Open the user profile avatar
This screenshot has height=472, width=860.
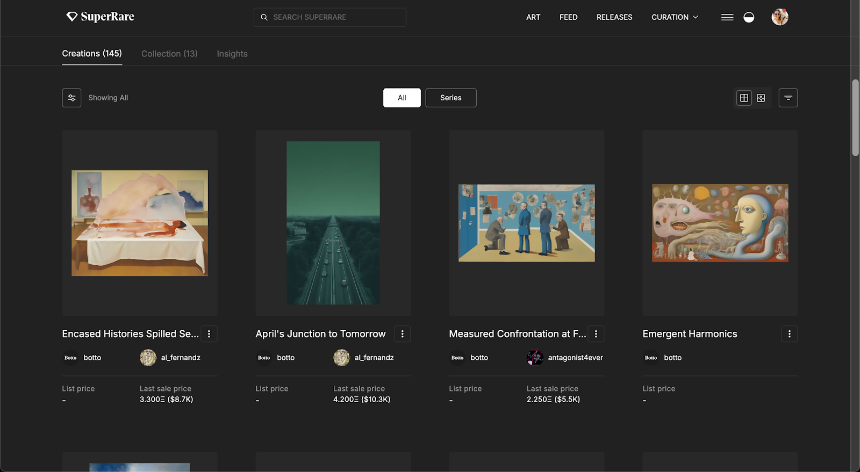(779, 17)
